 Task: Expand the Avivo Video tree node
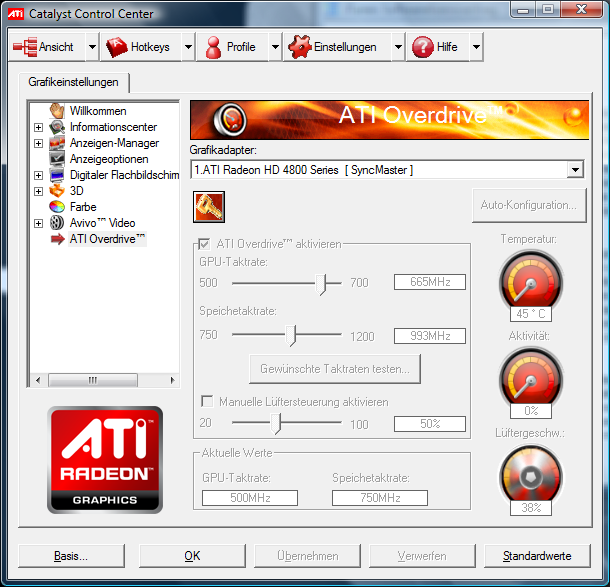click(x=38, y=223)
